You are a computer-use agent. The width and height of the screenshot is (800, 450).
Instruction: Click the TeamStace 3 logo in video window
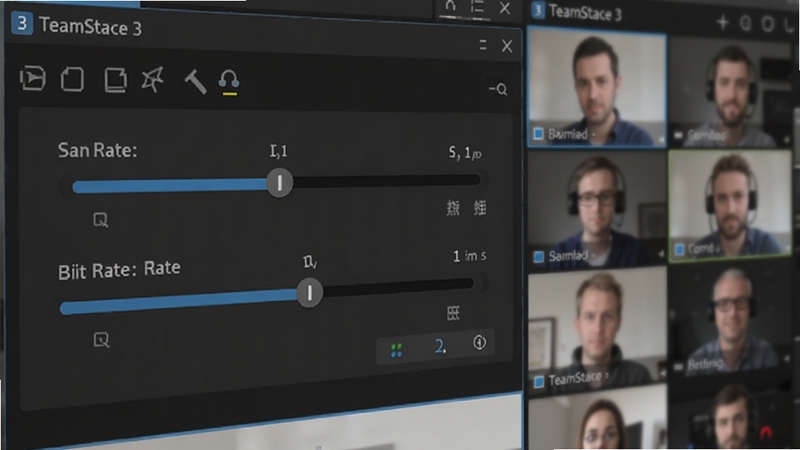click(538, 10)
